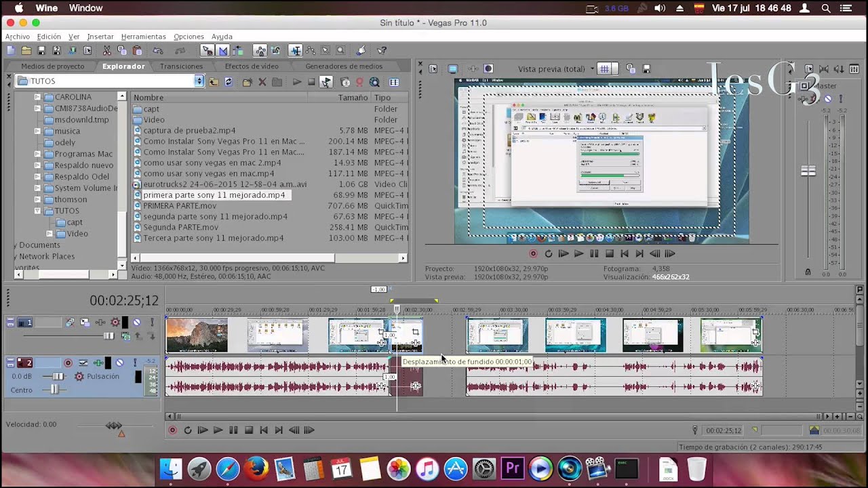Minimize video track 1 height
The image size is (868, 488).
coord(10,319)
